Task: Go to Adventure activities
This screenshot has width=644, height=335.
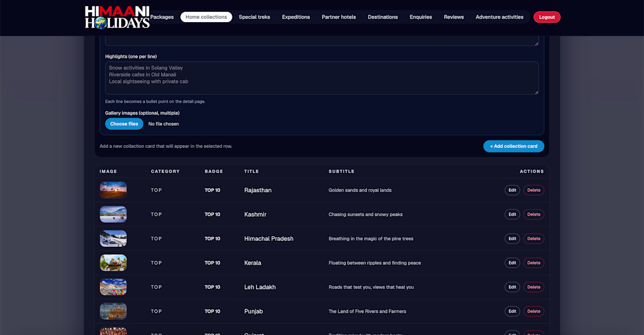Action: point(499,17)
